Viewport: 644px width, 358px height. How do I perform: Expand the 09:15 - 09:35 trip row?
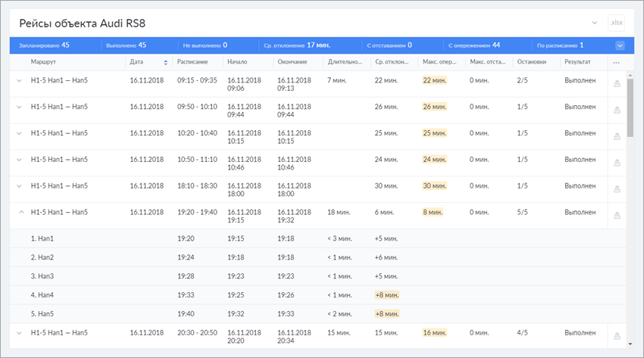tap(19, 80)
